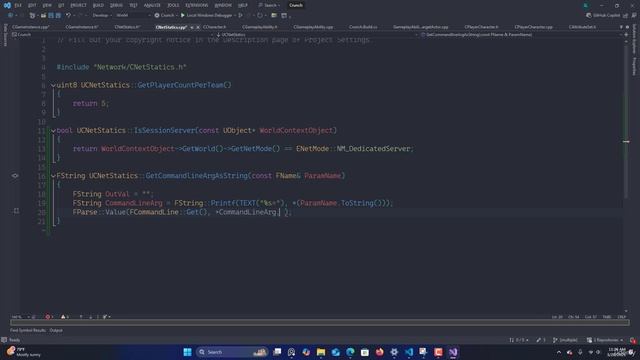Switch to CNetStatics.h tab
This screenshot has height=360, width=640.
click(127, 27)
